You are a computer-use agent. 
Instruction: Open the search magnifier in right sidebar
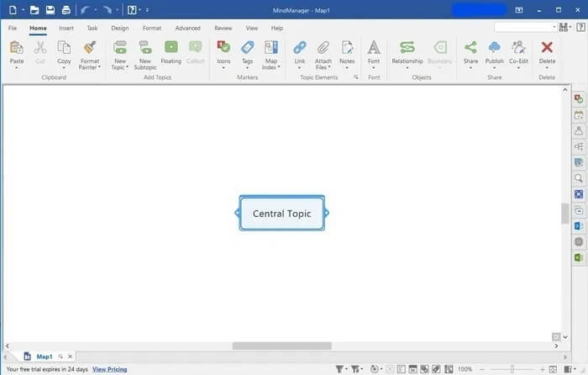pos(579,178)
